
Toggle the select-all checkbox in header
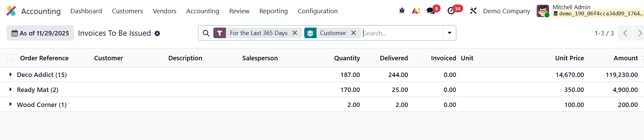coord(10,58)
